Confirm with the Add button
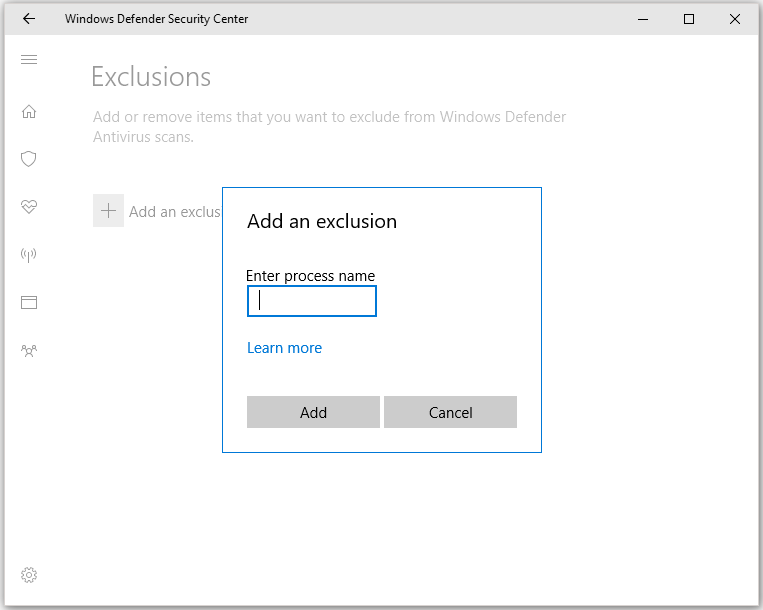 [313, 412]
